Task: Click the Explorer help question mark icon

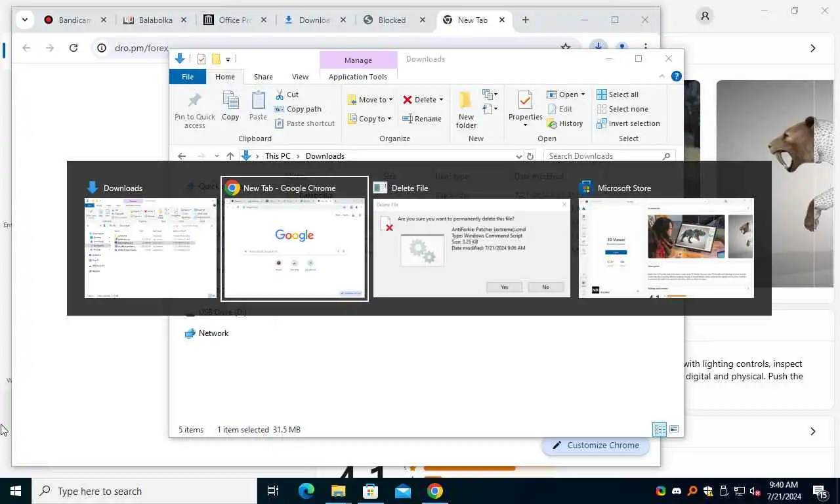Action: tap(676, 76)
